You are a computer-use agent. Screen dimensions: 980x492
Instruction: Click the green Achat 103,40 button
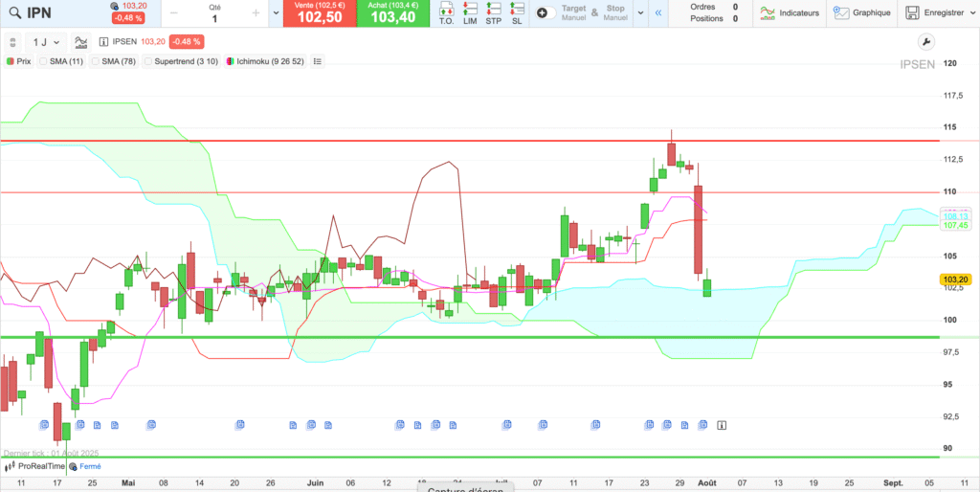tap(392, 13)
